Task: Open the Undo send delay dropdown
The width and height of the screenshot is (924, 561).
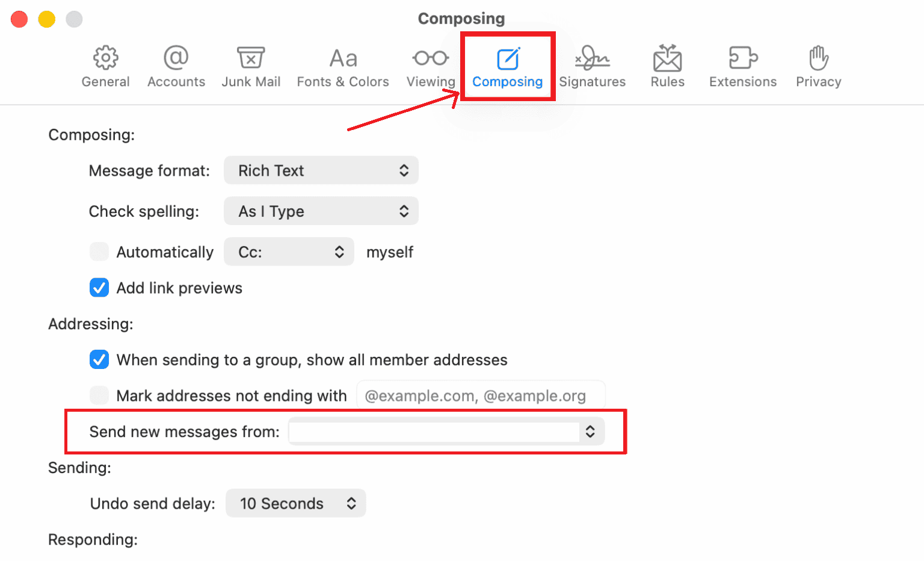Action: coord(295,503)
